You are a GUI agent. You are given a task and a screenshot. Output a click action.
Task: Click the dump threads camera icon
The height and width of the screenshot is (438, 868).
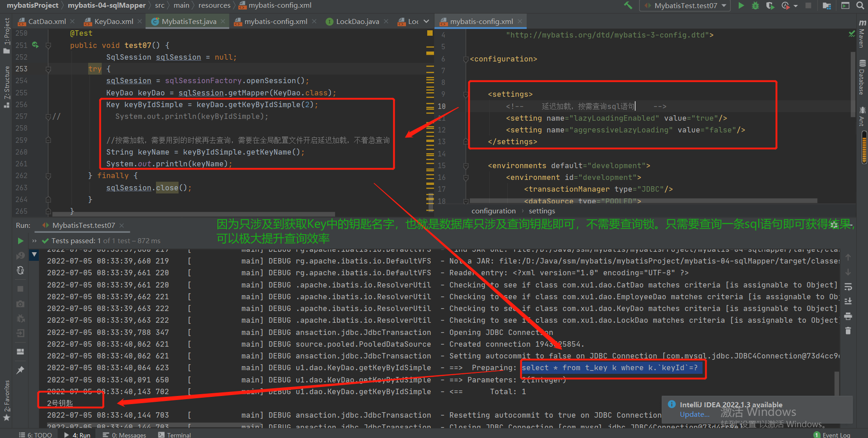pyautogui.click(x=20, y=304)
